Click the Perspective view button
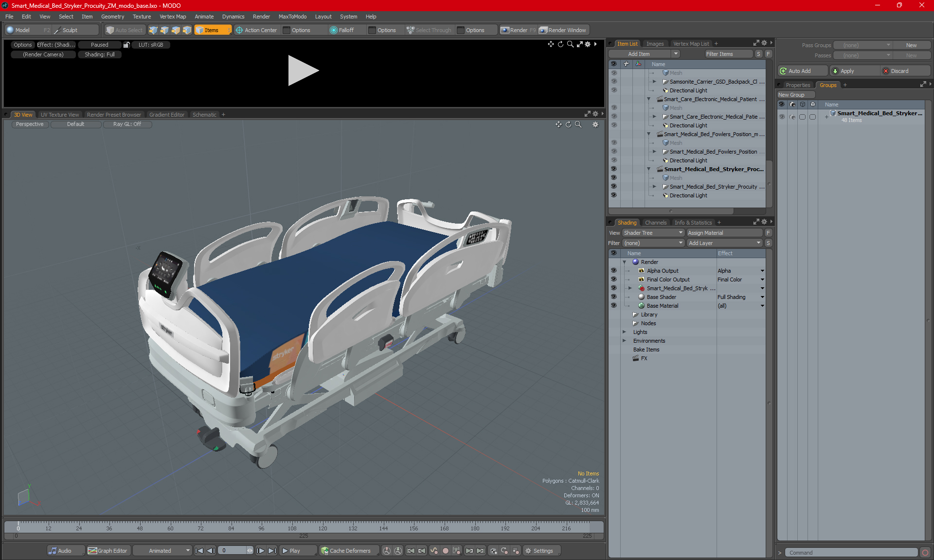The height and width of the screenshot is (560, 934). [x=30, y=124]
